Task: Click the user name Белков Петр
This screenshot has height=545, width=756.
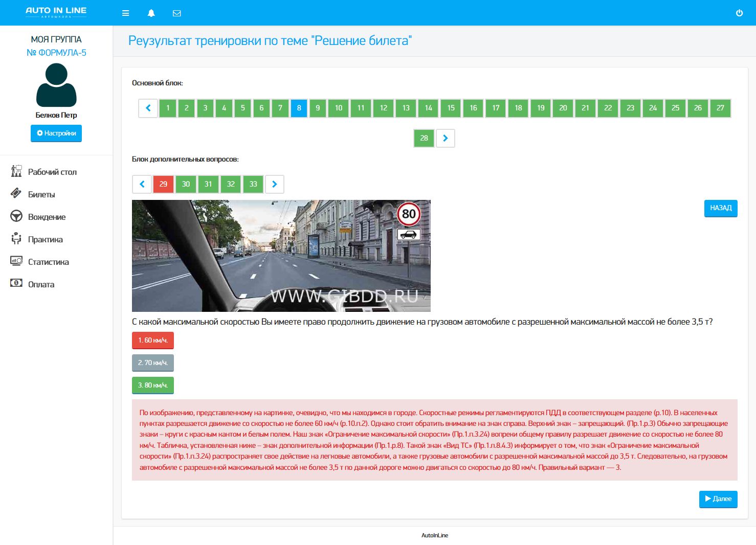Action: 56,115
